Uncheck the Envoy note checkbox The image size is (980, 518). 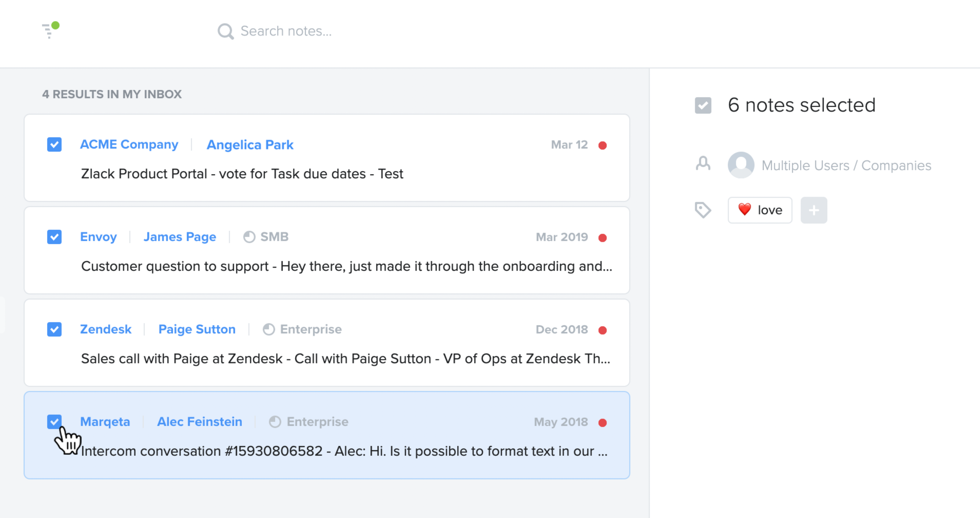(x=55, y=237)
